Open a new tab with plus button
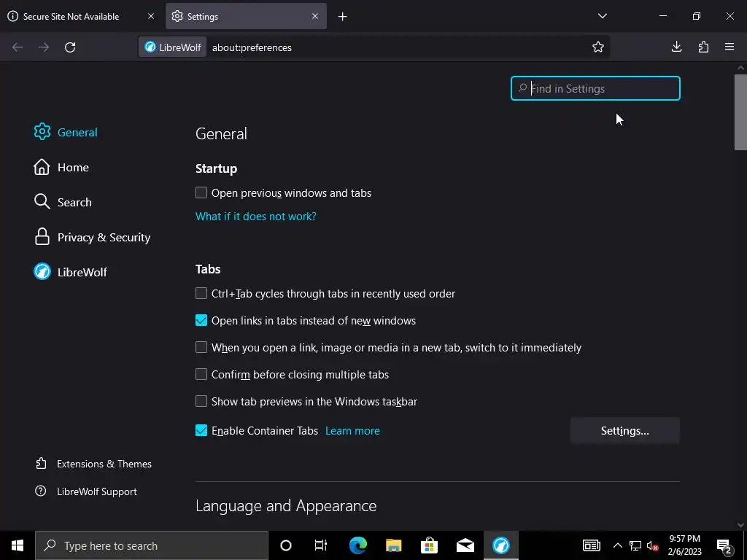 click(x=343, y=17)
